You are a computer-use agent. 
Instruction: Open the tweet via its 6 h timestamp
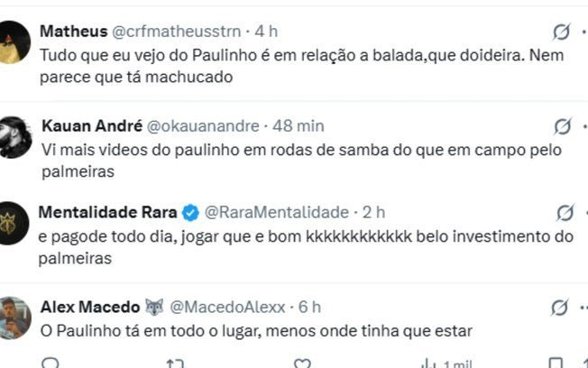tap(309, 308)
